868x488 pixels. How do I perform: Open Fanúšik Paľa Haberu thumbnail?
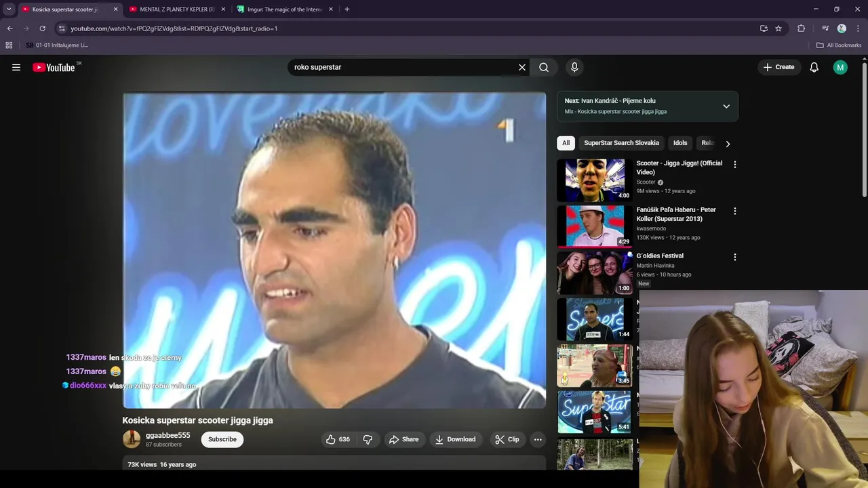tap(595, 226)
